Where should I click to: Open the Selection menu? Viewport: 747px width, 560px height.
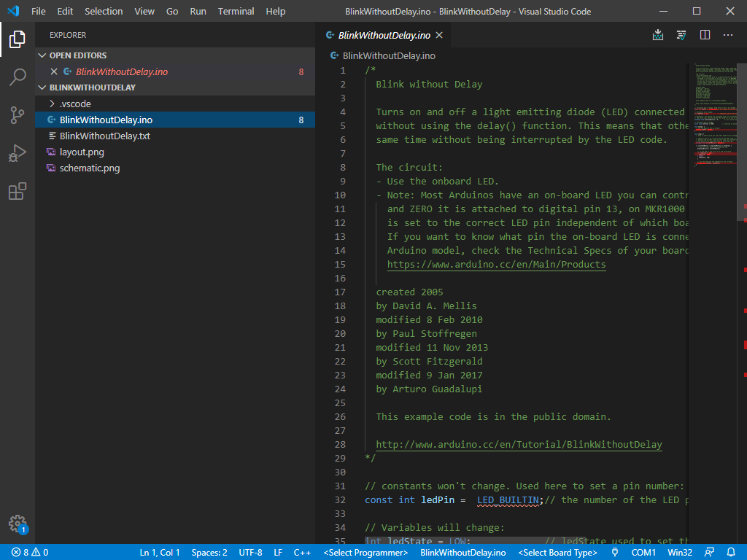coord(104,12)
